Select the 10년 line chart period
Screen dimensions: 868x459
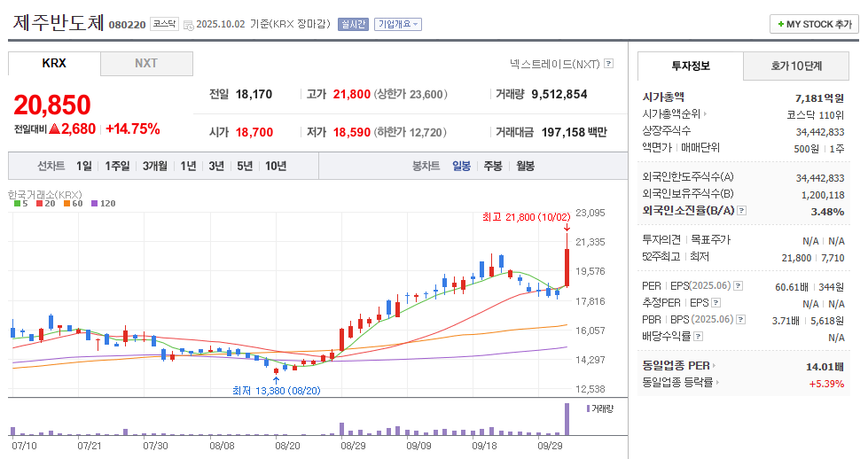coord(276,166)
